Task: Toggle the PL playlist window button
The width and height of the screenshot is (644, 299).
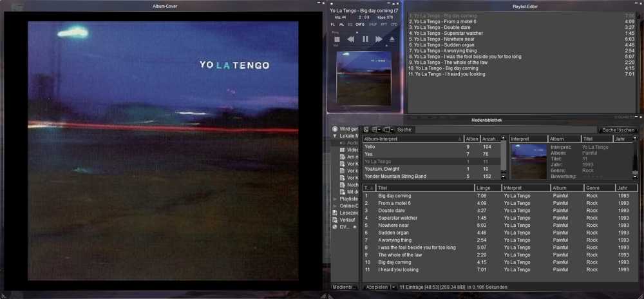Action: coord(334,24)
